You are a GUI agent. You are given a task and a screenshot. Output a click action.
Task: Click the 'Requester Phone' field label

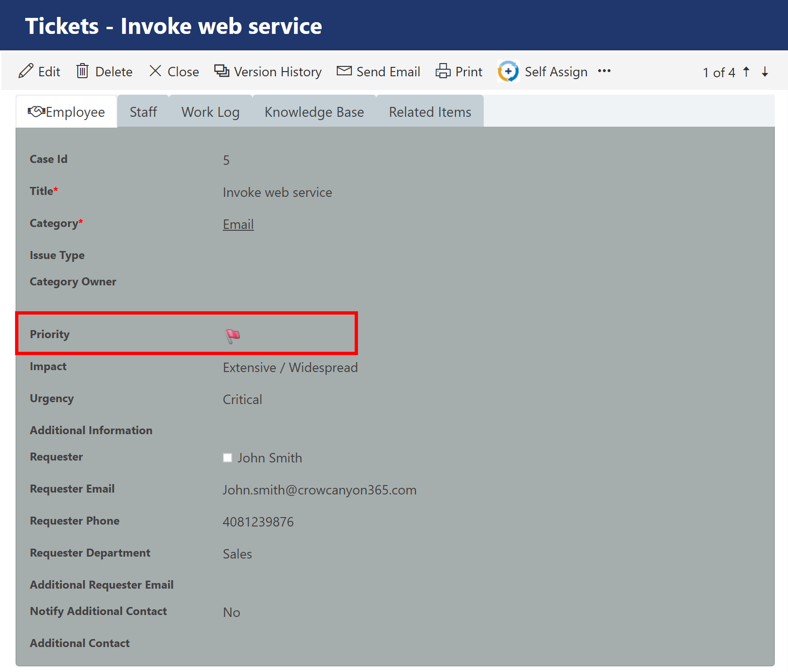coord(74,521)
